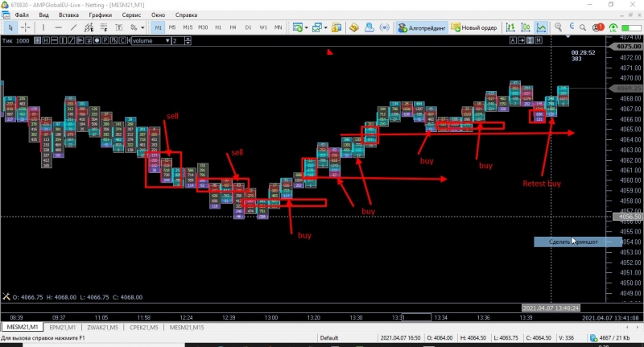Switch chart to M30 timeframe
This screenshot has width=644, height=347.
203,27
